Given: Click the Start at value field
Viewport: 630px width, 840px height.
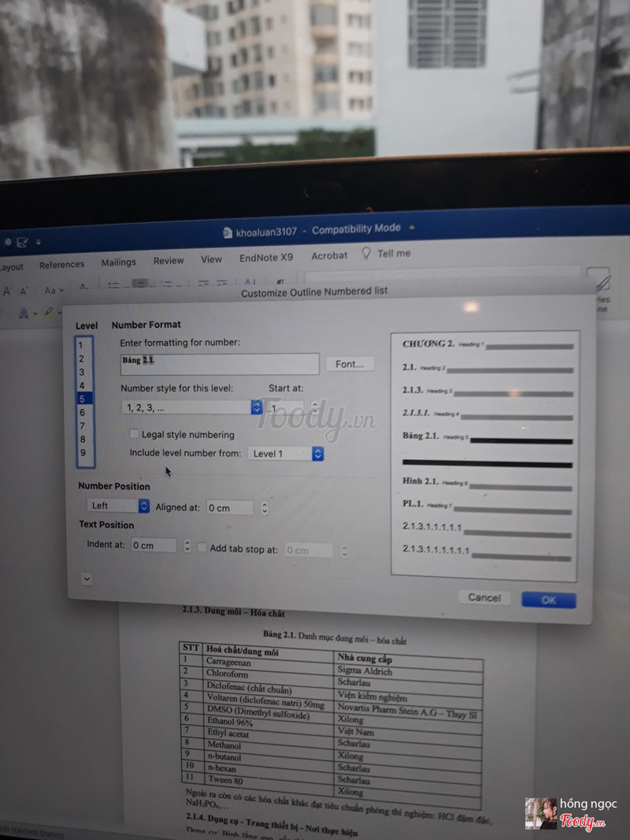Looking at the screenshot, I should tap(288, 407).
